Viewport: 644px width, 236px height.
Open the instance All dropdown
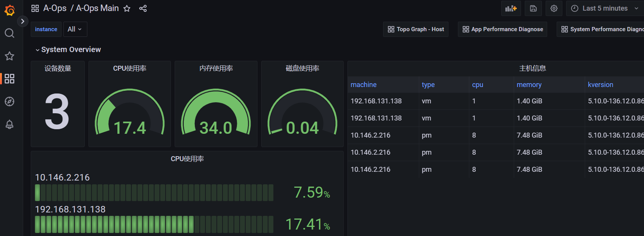[75, 29]
